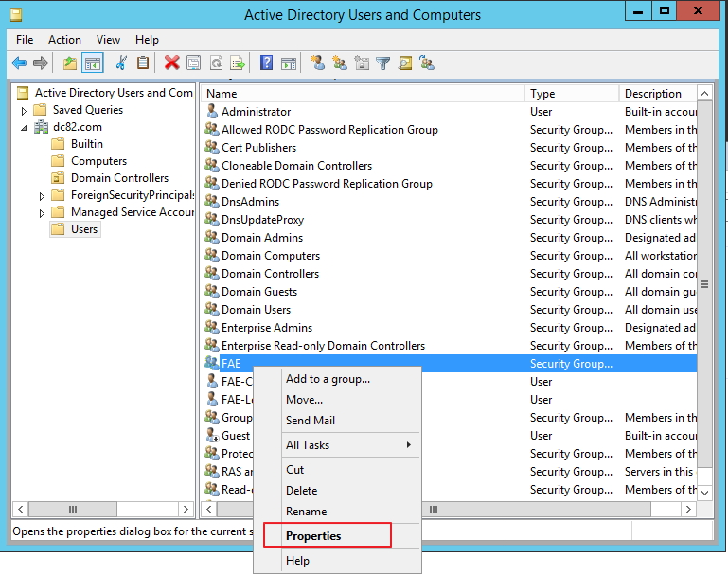Select the Domain Guests row
728x576 pixels.
450,291
